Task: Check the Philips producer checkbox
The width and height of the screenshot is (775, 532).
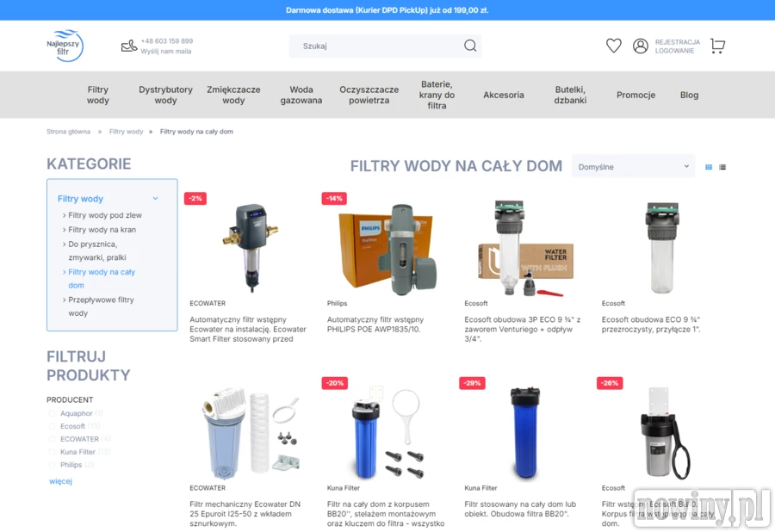Action: 52,465
